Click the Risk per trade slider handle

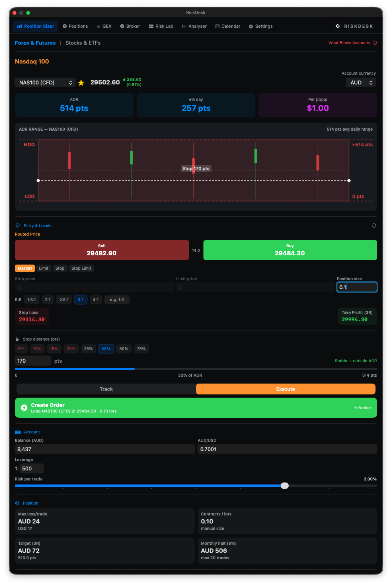tap(285, 486)
